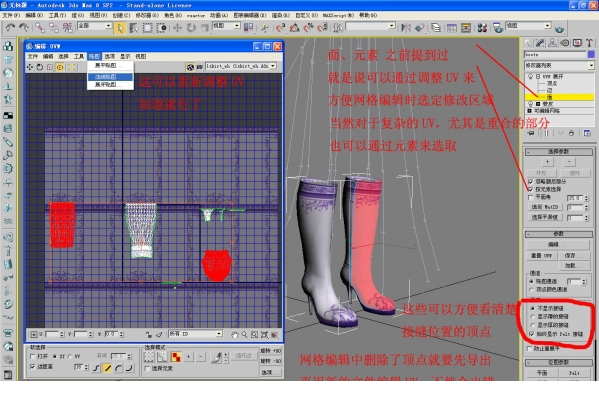This screenshot has width=599, height=396.
Task: Open the reactor main menu
Action: click(196, 15)
